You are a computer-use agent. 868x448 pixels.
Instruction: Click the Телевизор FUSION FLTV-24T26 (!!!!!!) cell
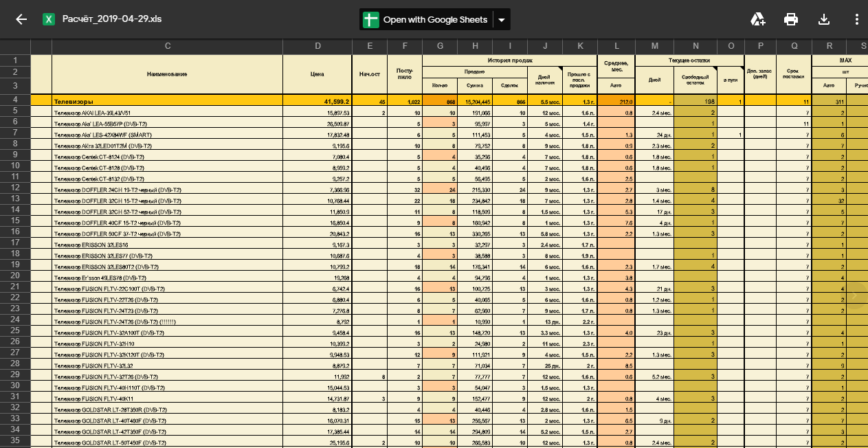click(167, 322)
